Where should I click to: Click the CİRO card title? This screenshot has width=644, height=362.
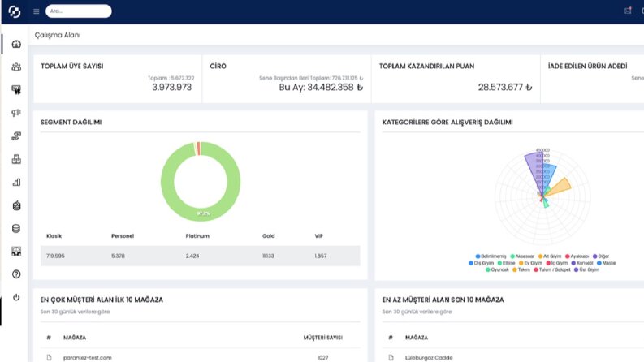[218, 66]
